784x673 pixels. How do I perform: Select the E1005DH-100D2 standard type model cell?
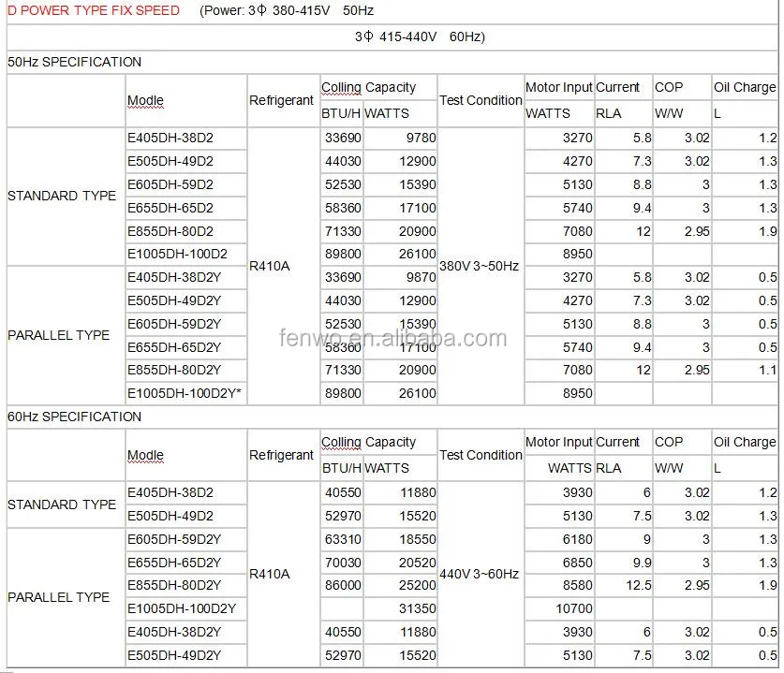[x=177, y=254]
